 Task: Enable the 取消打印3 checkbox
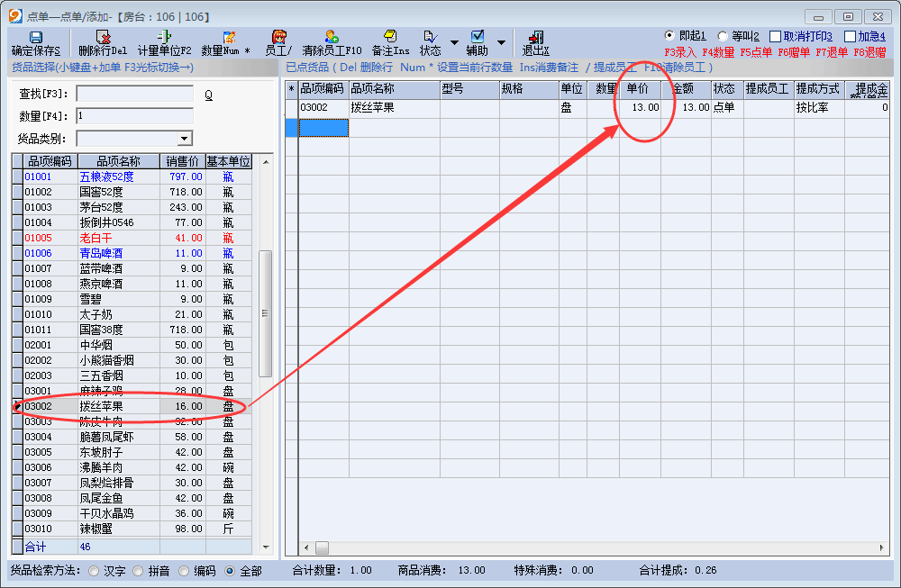coord(776,36)
